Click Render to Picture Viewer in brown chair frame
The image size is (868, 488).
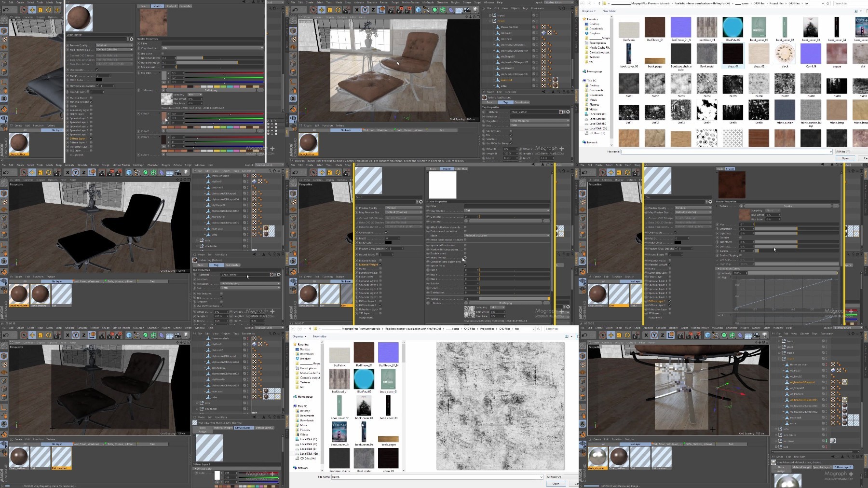399,10
